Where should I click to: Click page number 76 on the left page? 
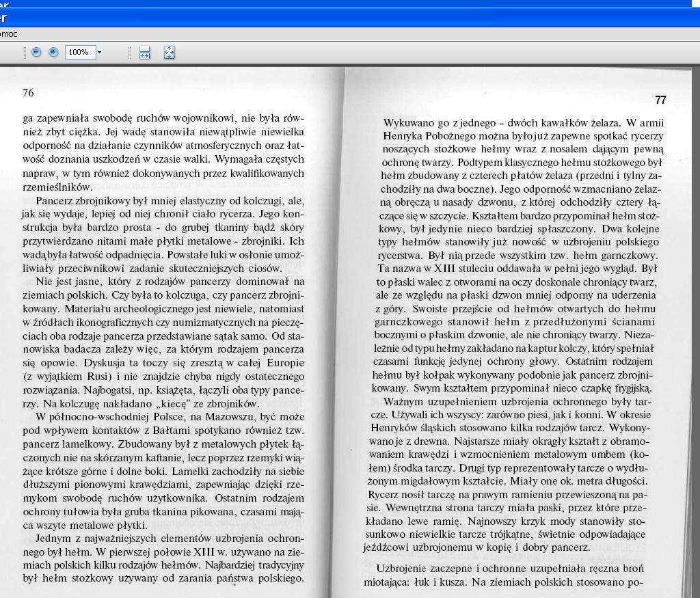[x=28, y=92]
